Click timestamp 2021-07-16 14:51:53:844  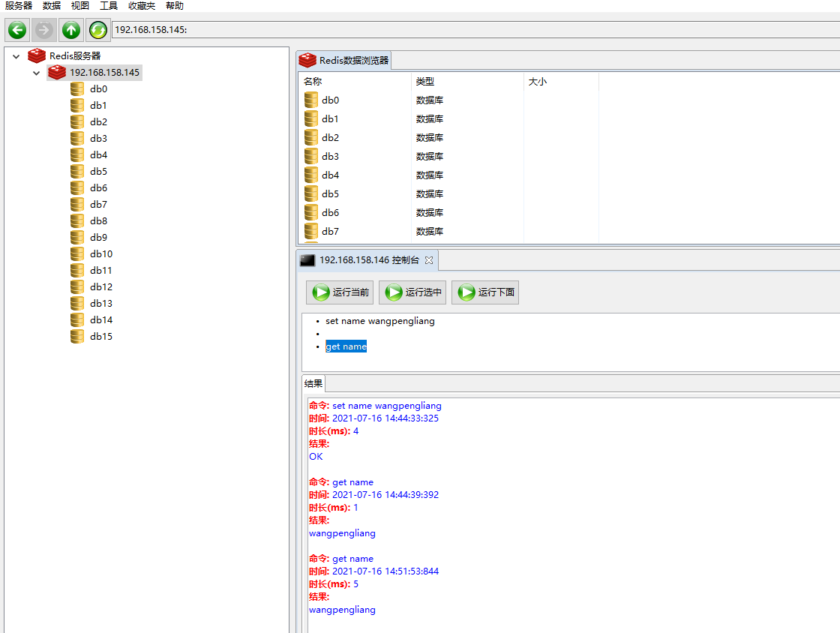pos(385,571)
